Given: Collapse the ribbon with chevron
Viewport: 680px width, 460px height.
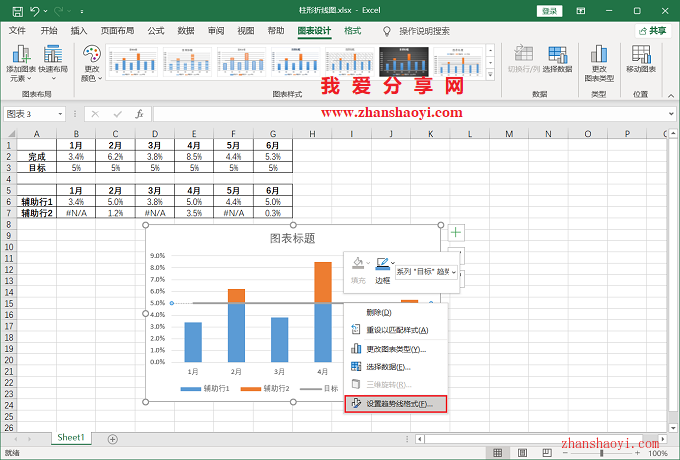Looking at the screenshot, I should (671, 96).
